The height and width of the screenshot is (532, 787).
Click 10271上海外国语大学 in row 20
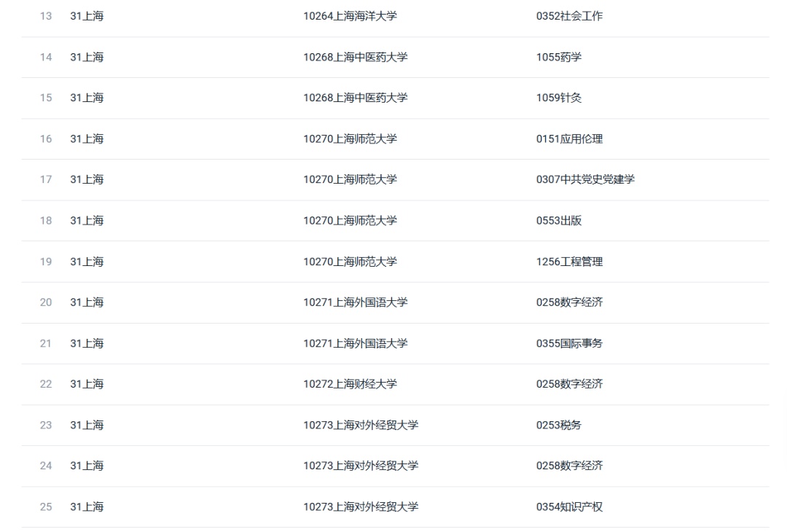click(x=355, y=302)
